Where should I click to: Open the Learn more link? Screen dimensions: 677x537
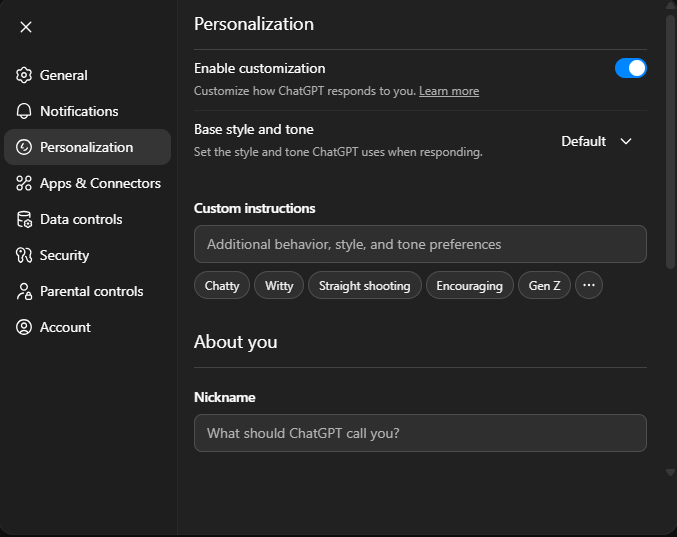[x=448, y=91]
